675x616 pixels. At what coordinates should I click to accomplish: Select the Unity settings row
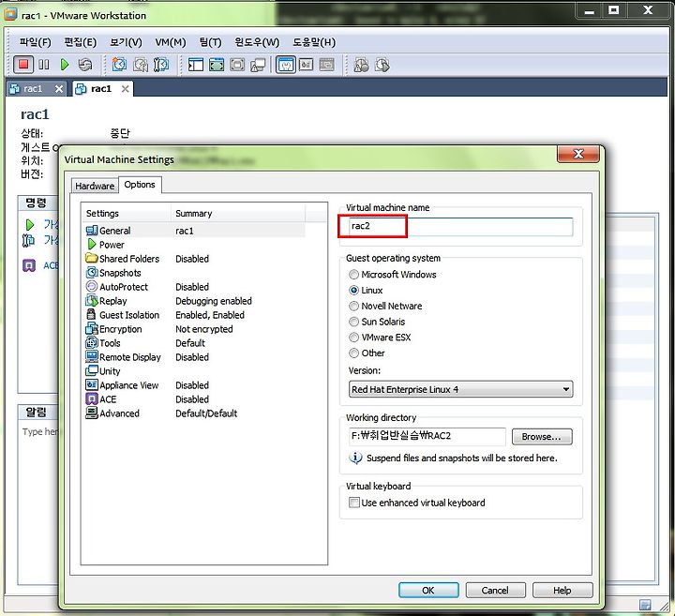click(x=195, y=371)
